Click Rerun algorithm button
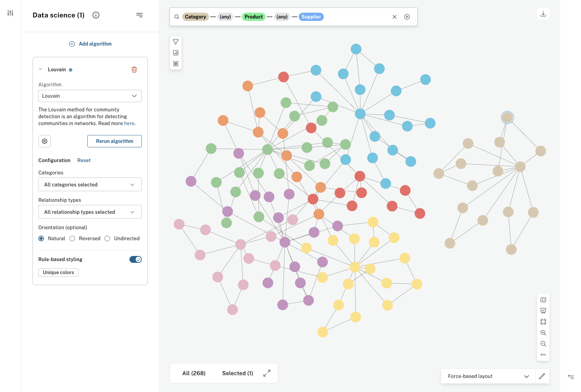The image size is (581, 392). pyautogui.click(x=114, y=141)
